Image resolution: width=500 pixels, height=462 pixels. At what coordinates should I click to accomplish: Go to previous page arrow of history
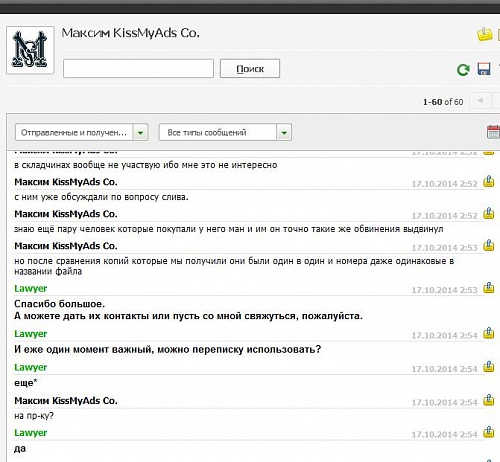pyautogui.click(x=480, y=100)
